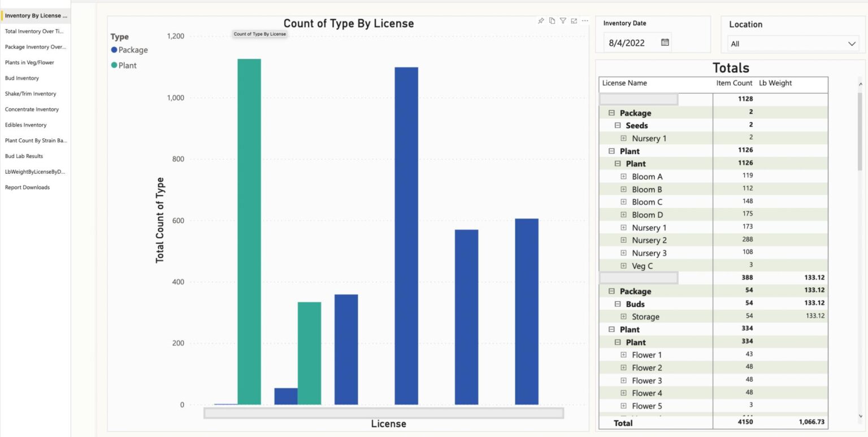
Task: Click scroll-up arrow of Totals table
Action: [x=860, y=84]
